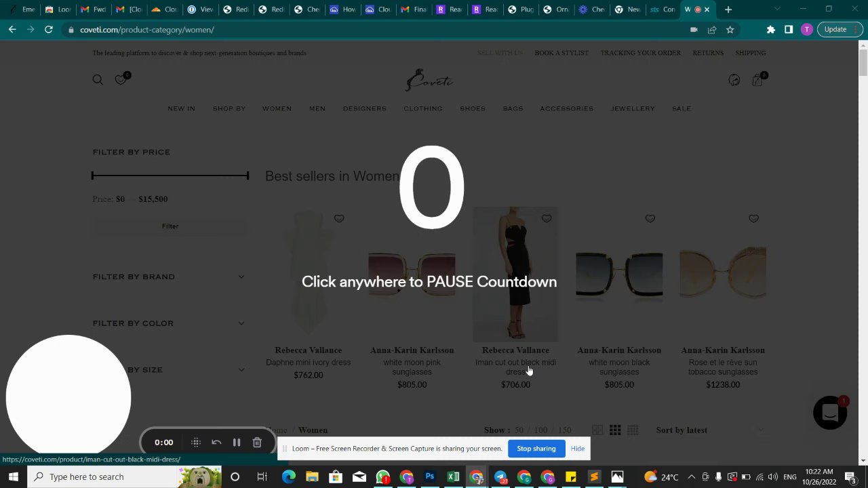Delete the Loom recording with trash icon

point(257,443)
